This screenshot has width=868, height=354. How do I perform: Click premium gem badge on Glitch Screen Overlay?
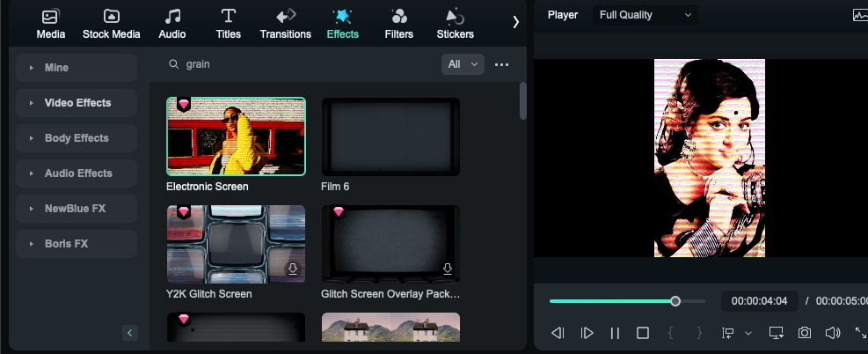click(339, 211)
